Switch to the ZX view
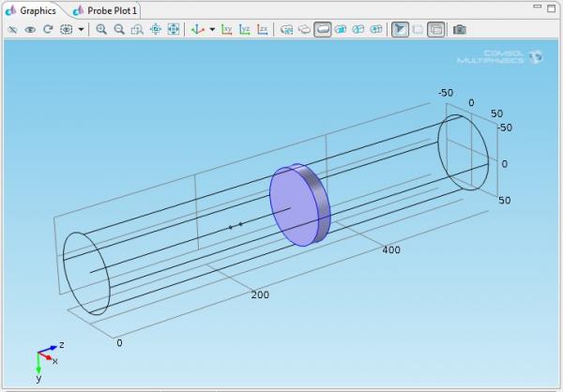 (x=263, y=29)
